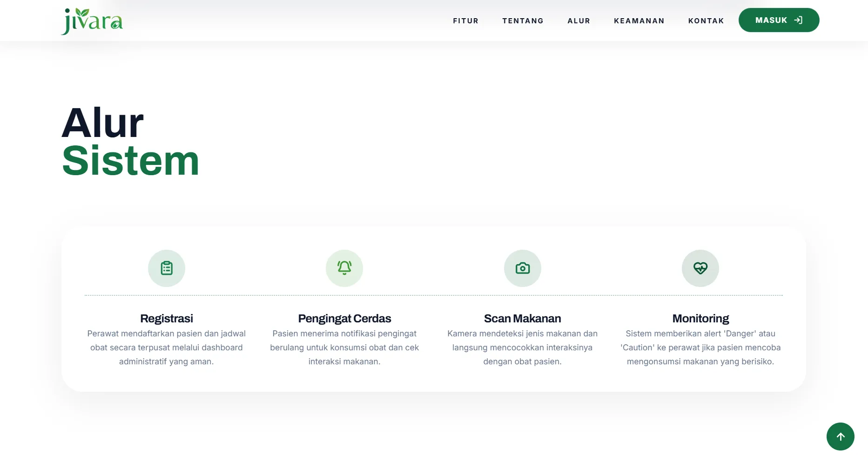Click the Registrasi step heading

tap(167, 319)
